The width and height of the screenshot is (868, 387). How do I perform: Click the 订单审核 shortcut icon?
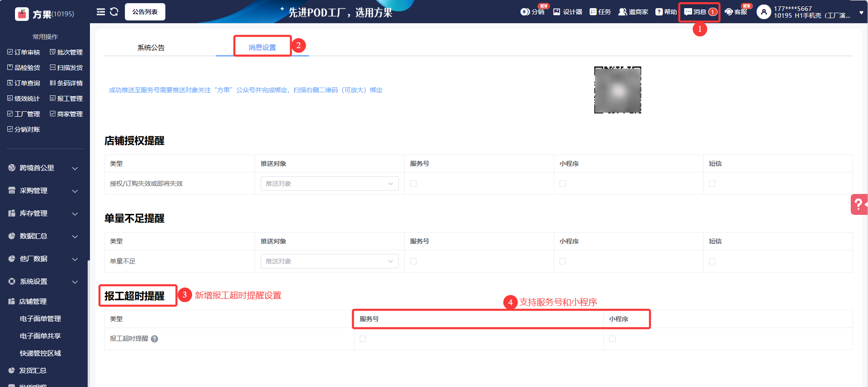click(x=10, y=52)
